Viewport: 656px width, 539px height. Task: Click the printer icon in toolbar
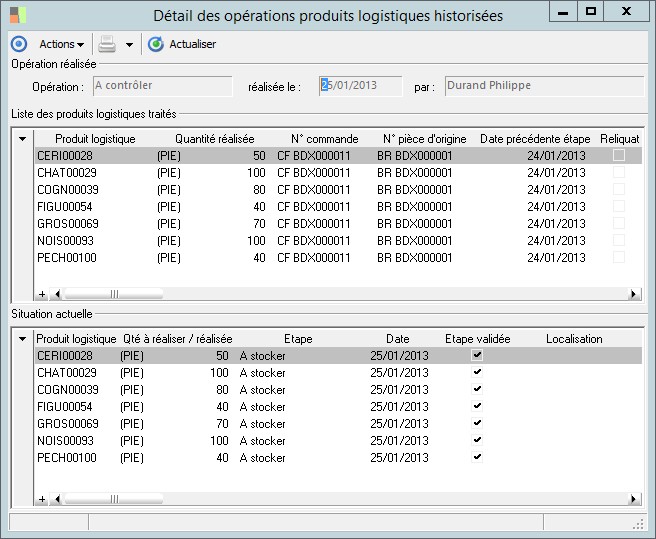click(x=106, y=44)
